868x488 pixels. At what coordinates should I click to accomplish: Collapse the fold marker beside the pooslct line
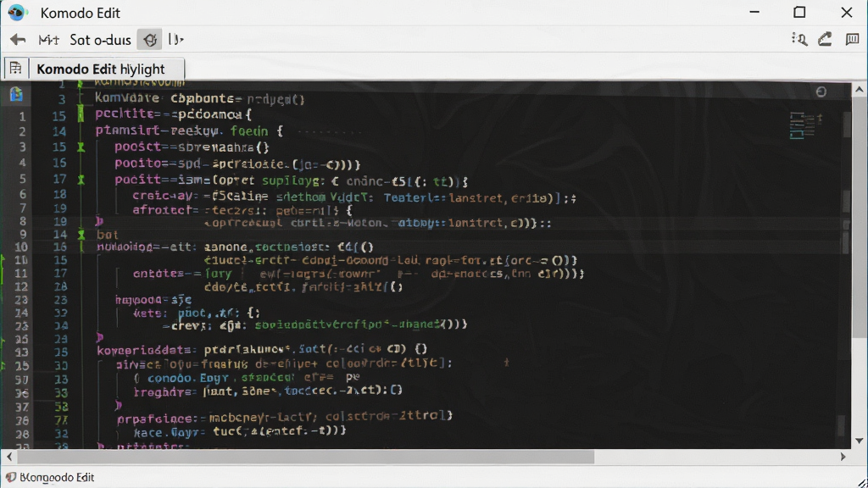(81, 147)
